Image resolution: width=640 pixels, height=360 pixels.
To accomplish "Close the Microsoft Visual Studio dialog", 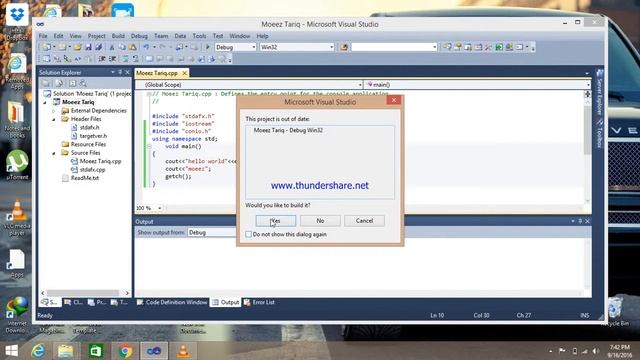I will point(394,100).
